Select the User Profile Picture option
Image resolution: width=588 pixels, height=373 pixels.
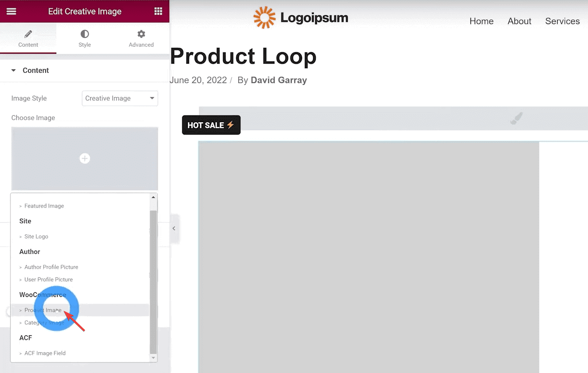[49, 280]
